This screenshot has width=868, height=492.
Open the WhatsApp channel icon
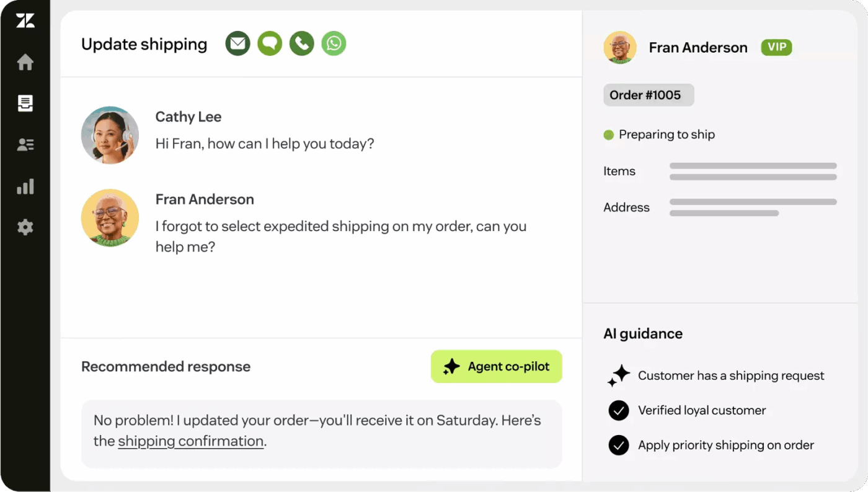coord(334,43)
